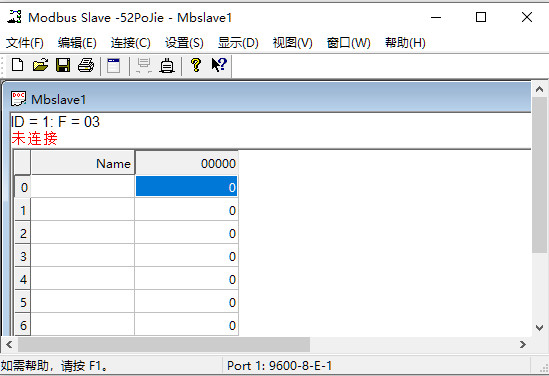Click the slave definition window icon

click(113, 65)
